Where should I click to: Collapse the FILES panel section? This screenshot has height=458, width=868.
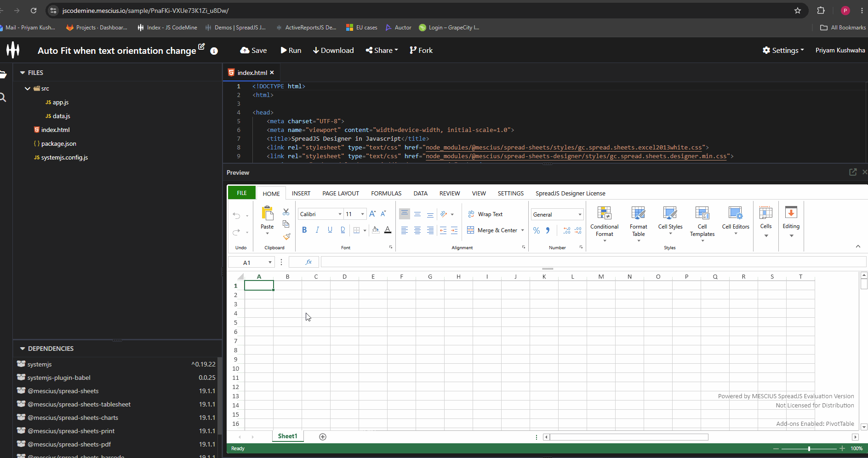(x=23, y=73)
